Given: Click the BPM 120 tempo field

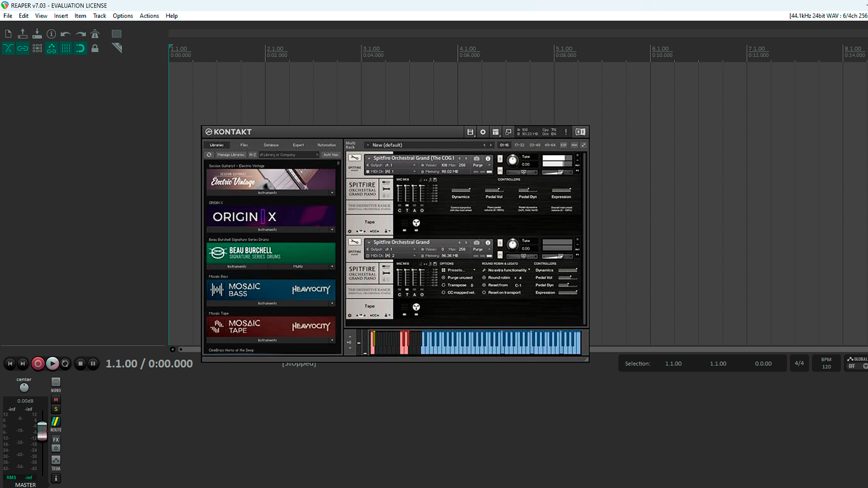Looking at the screenshot, I should pyautogui.click(x=826, y=363).
